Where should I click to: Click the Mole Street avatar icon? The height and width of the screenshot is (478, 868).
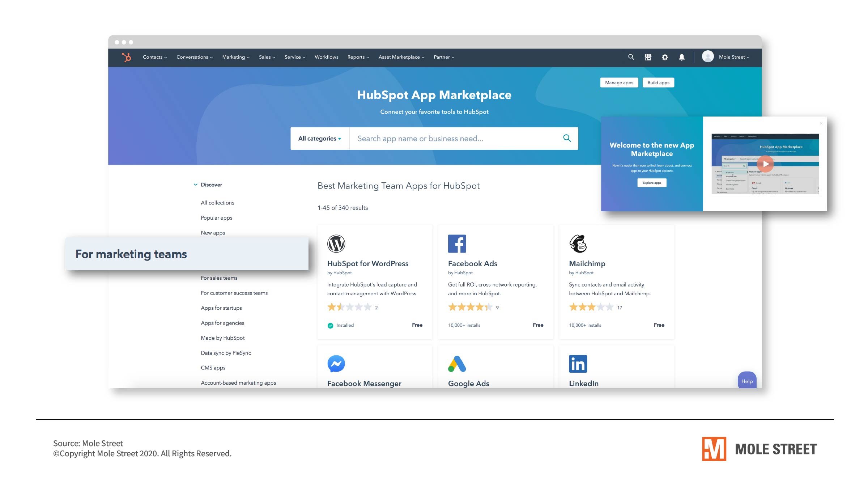point(708,56)
